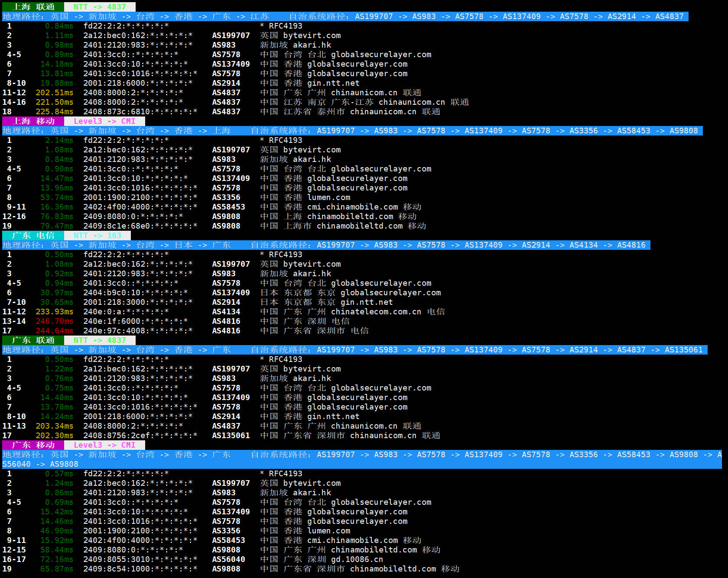Click the 广东 联通 section header
The width and height of the screenshot is (728, 578).
tap(33, 340)
